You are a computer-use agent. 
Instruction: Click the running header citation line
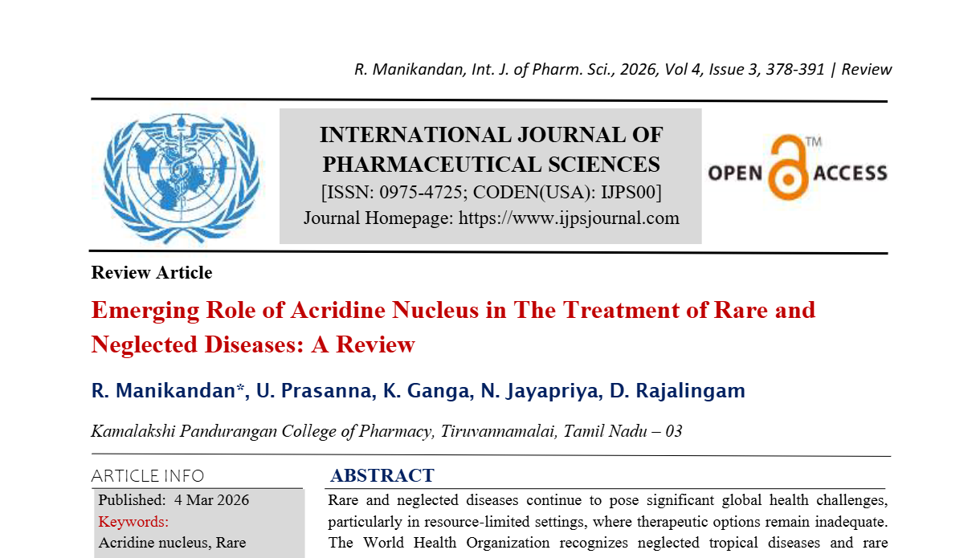623,69
